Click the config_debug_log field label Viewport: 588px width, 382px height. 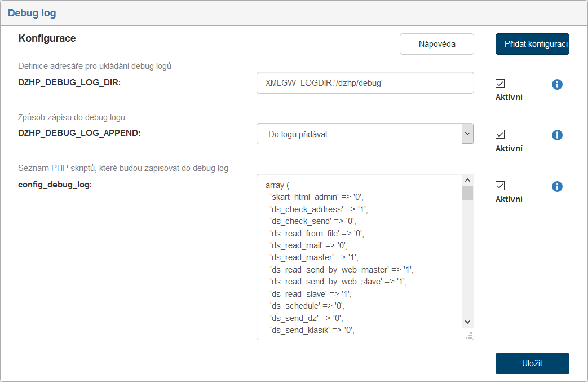coord(55,185)
